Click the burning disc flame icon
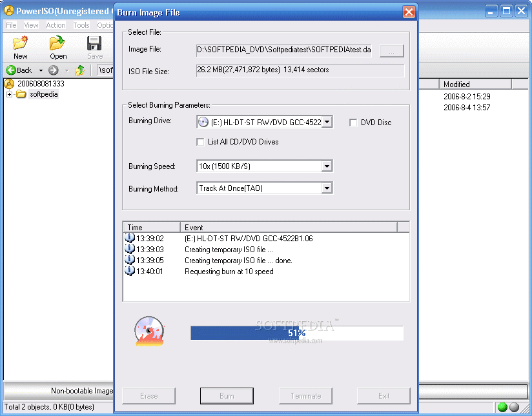 [149, 332]
